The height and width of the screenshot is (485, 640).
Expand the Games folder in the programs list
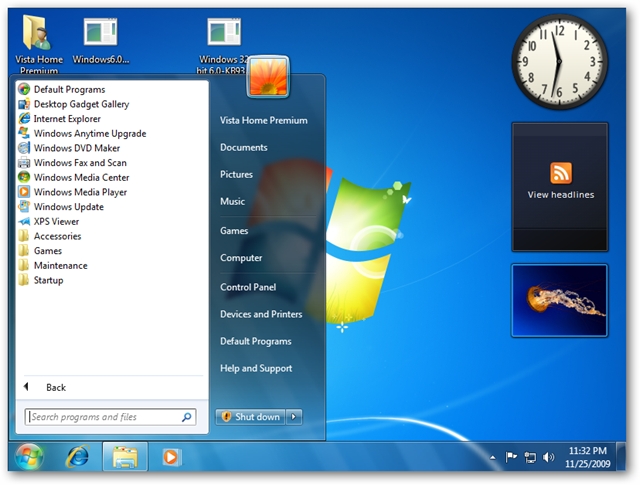(x=40, y=251)
